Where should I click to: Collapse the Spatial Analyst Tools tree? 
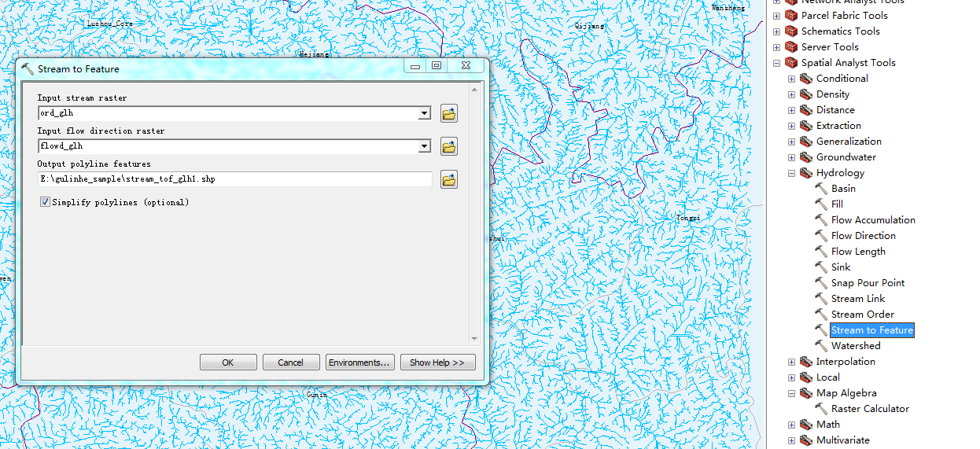click(x=776, y=63)
